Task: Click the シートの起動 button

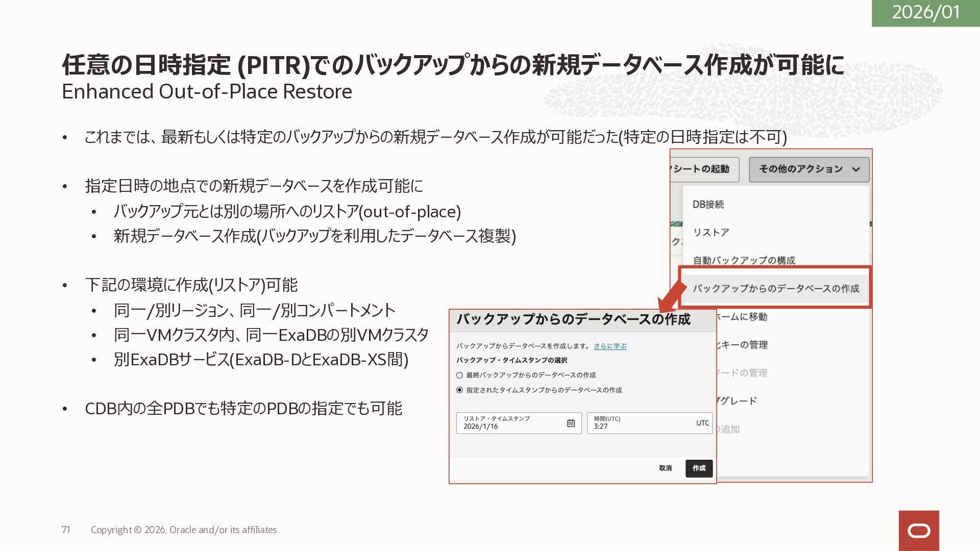Action: pyautogui.click(x=703, y=169)
